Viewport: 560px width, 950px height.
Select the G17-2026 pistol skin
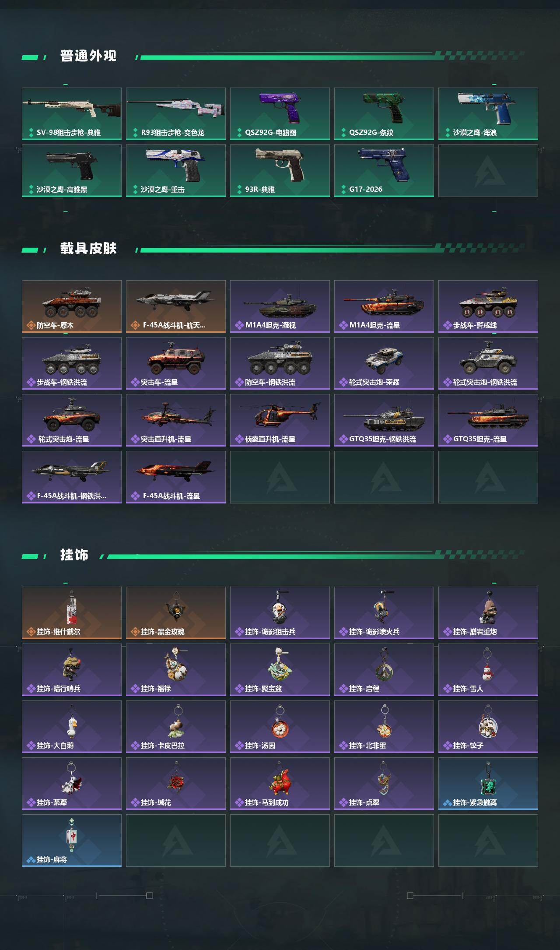tap(384, 171)
